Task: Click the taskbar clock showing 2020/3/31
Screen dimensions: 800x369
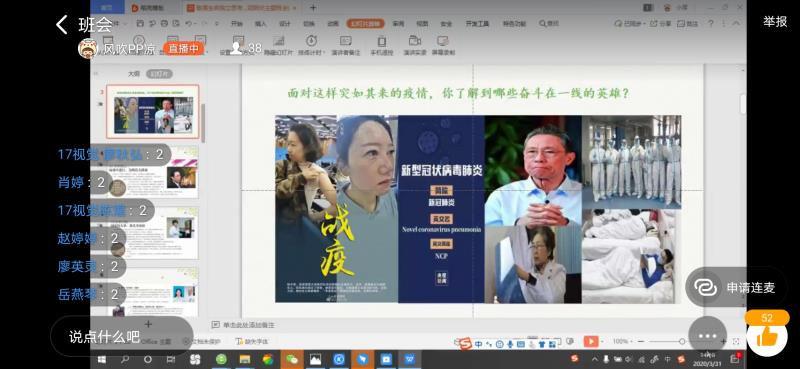Action: coord(708,359)
